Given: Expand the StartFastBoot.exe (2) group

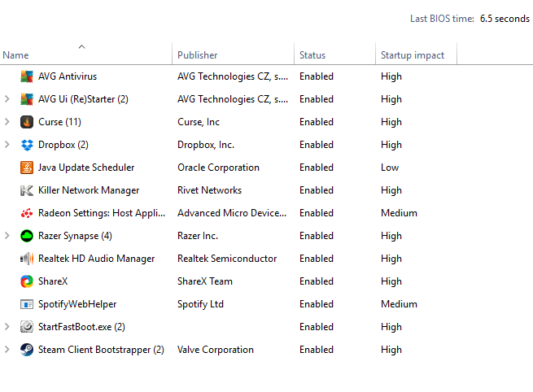Looking at the screenshot, I should (x=7, y=327).
